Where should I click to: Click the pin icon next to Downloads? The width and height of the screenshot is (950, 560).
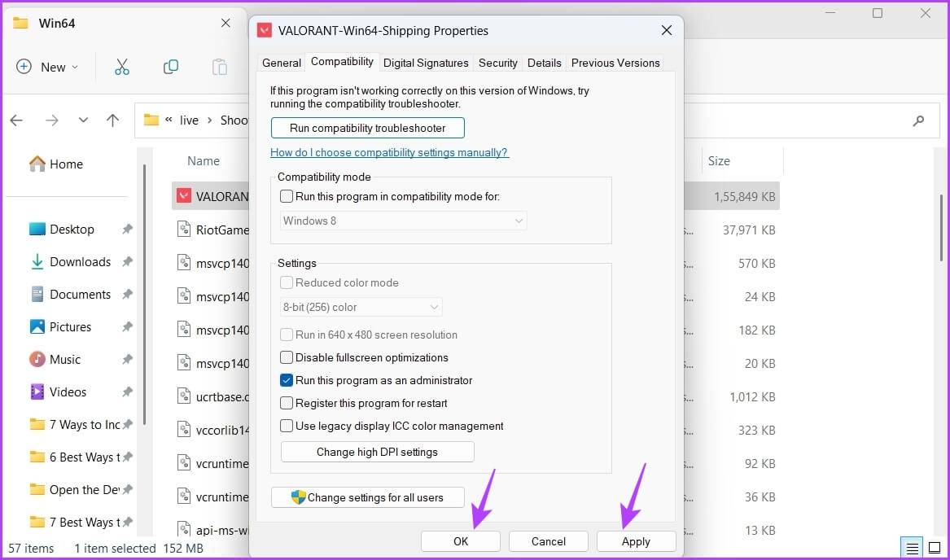[127, 262]
